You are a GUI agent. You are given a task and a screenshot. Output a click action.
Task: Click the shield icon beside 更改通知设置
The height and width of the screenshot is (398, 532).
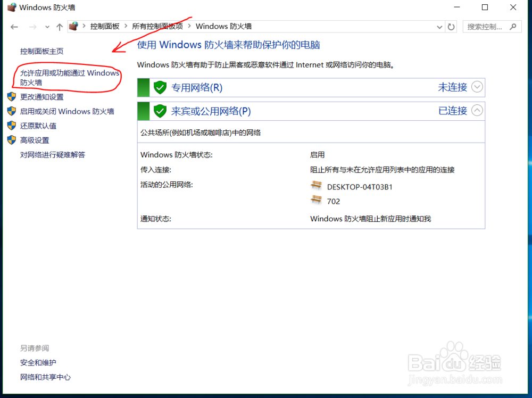(12, 97)
